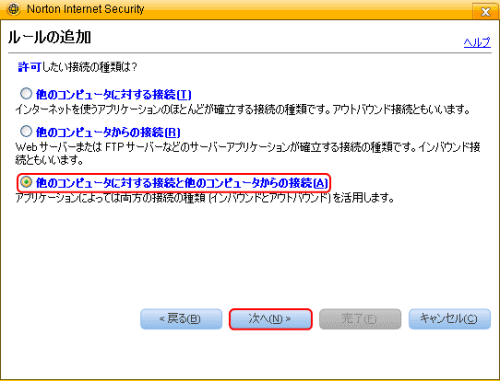Select 他のコンピュータからの接続(R) radio button
The height and width of the screenshot is (381, 500).
click(x=26, y=131)
